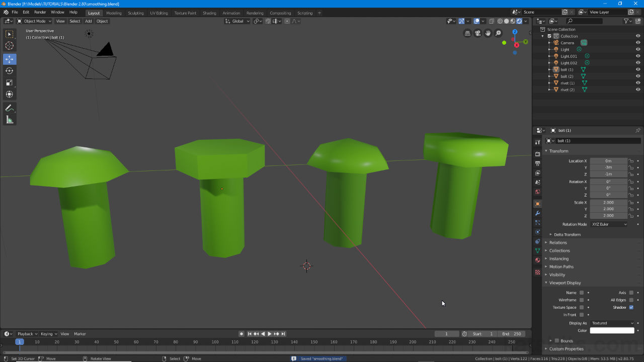Open the Add menu in the 3D viewport

coord(88,21)
